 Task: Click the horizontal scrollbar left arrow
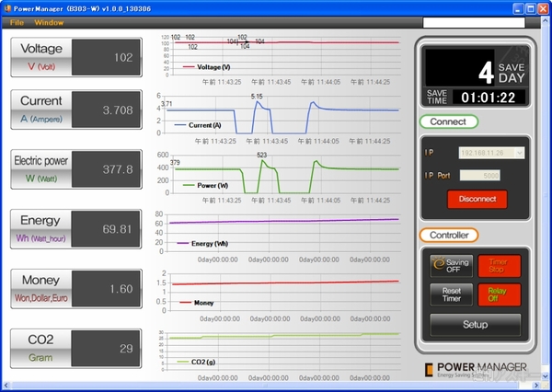tap(5, 386)
